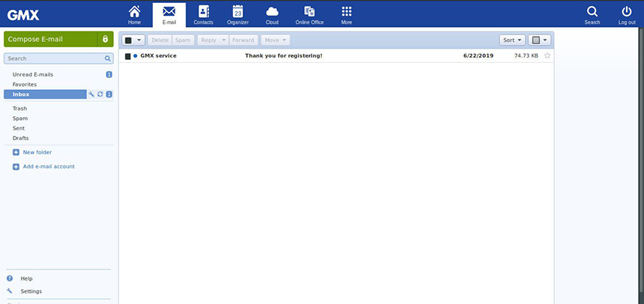Click the unread count badge beside Unread E-mails

click(109, 74)
